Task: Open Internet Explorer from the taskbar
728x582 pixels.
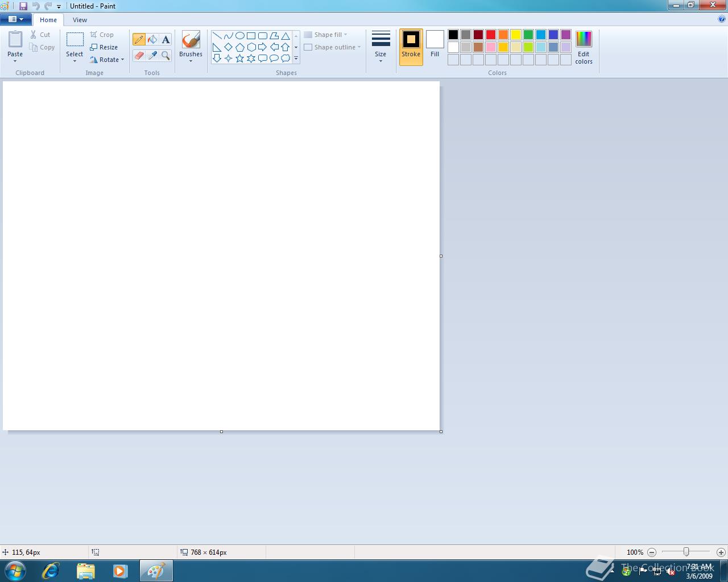Action: pyautogui.click(x=51, y=571)
